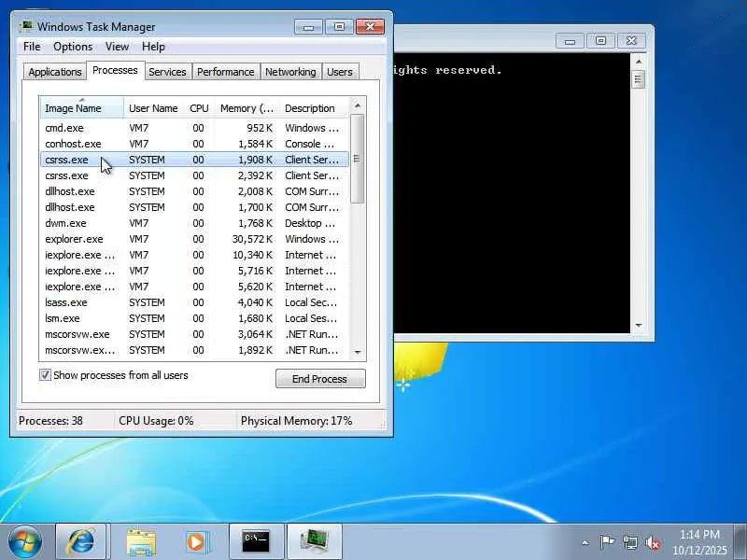Click Show Desktop strip beside the clock
The height and width of the screenshot is (560, 747).
click(740, 542)
